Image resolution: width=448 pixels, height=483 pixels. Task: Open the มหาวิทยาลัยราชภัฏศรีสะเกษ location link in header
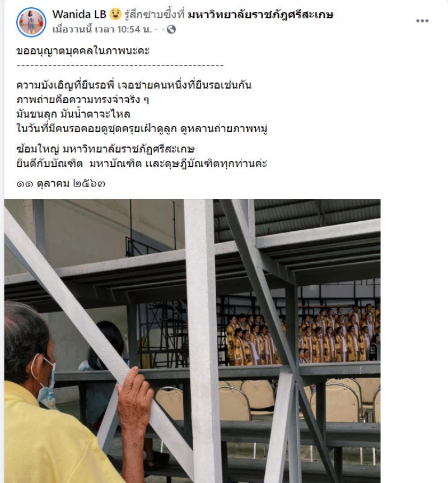coord(260,15)
